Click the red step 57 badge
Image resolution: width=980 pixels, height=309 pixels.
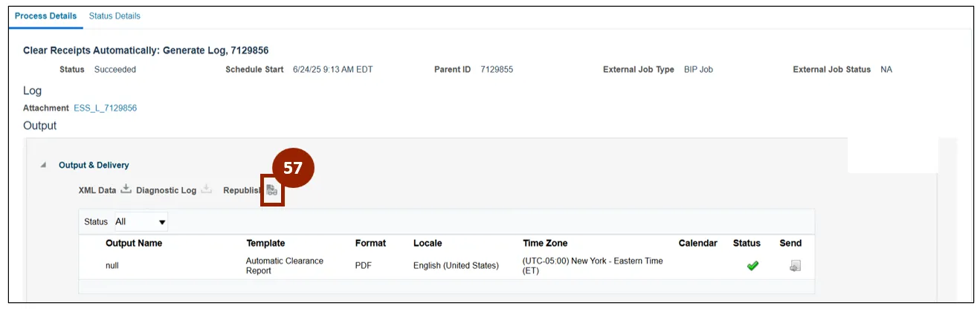(x=293, y=168)
